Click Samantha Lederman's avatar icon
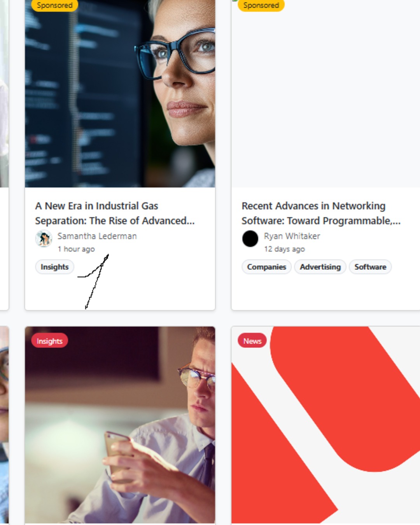Viewport: 420px width, 525px height. pyautogui.click(x=44, y=238)
